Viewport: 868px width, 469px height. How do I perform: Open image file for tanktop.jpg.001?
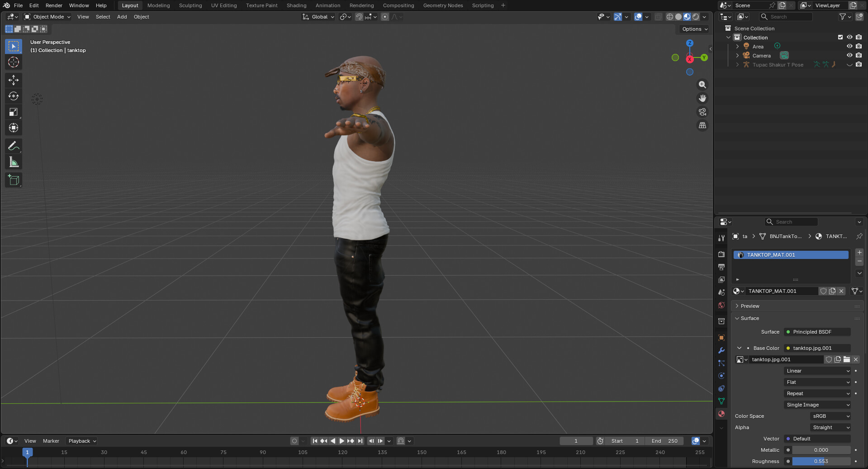coord(847,359)
